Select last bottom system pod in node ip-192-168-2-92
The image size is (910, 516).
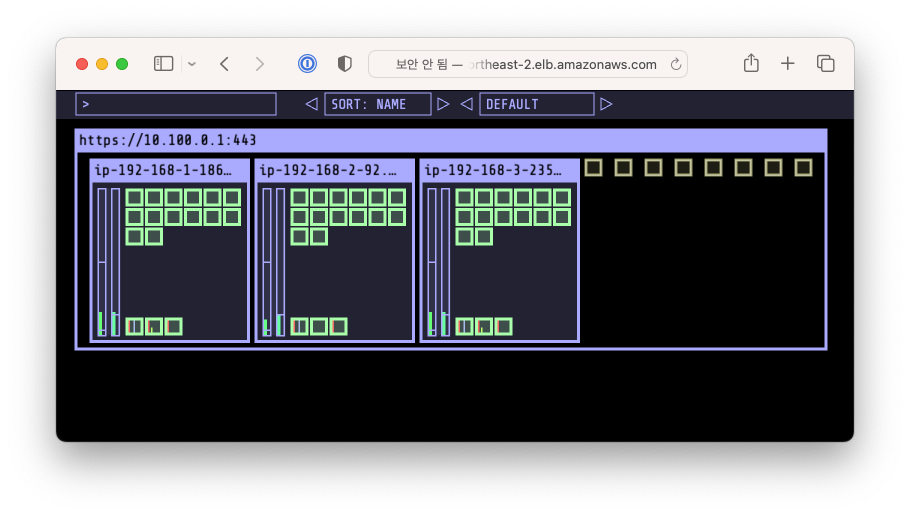pyautogui.click(x=338, y=326)
